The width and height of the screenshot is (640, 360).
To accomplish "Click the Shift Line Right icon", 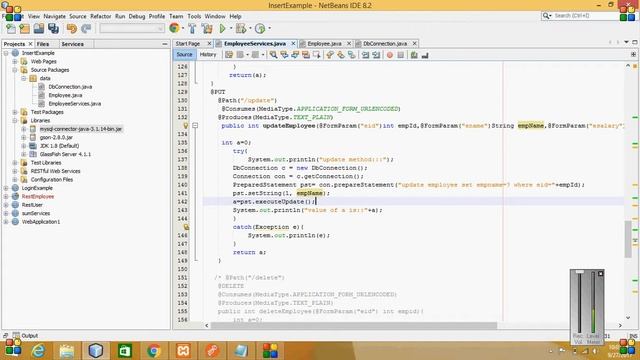I will [376, 55].
